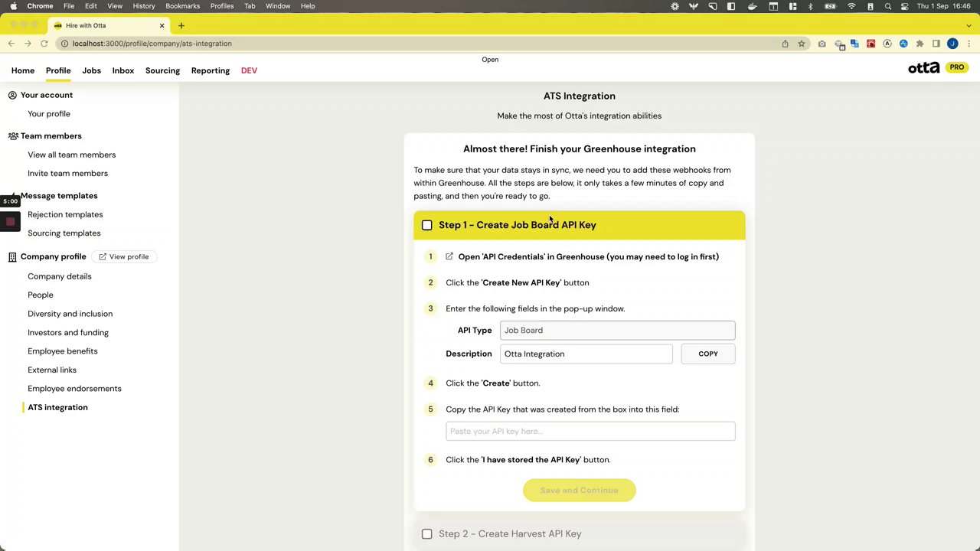
Task: Click the Company profile building icon
Action: pos(12,257)
